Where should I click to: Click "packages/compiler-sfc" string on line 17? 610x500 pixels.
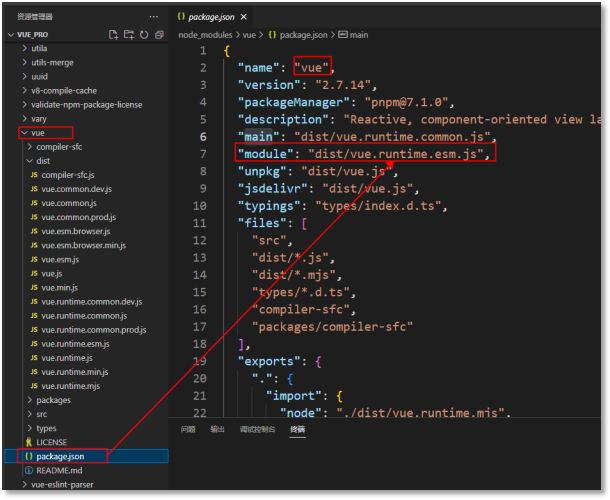tap(332, 327)
